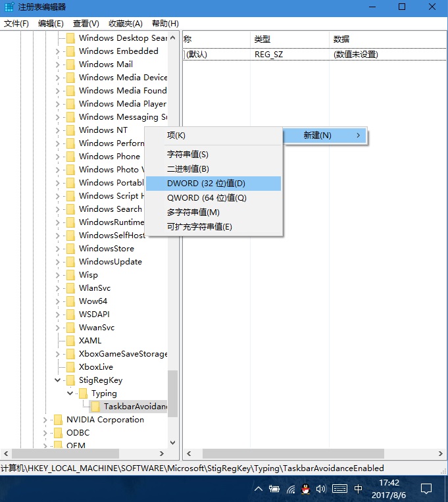Expand the XboxGameSaveStorage key
Image resolution: width=448 pixels, height=502 pixels.
(x=57, y=354)
